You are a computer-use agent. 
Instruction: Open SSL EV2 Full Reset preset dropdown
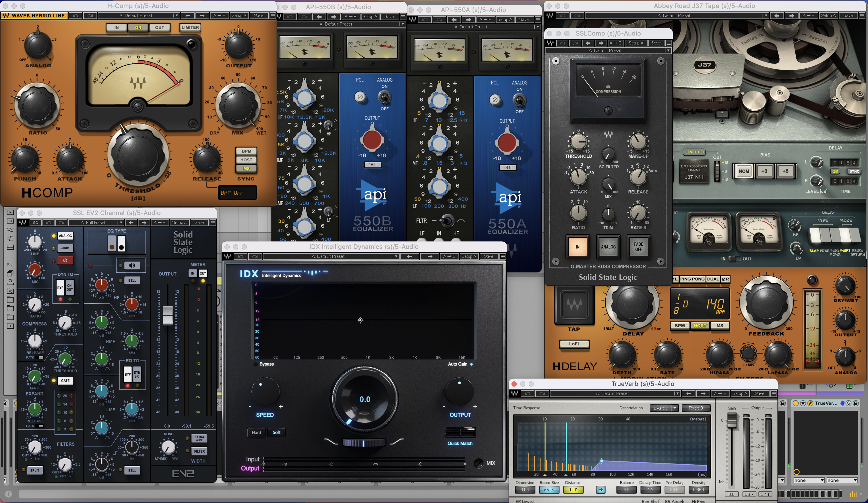coord(96,223)
